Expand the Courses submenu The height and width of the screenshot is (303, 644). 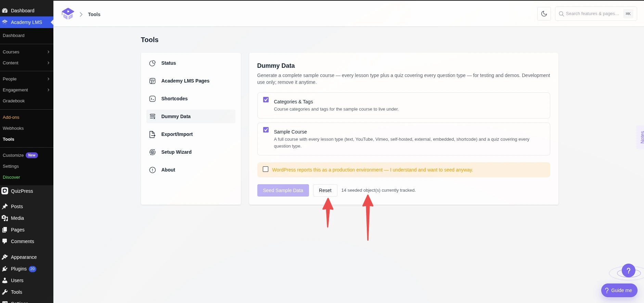27,52
